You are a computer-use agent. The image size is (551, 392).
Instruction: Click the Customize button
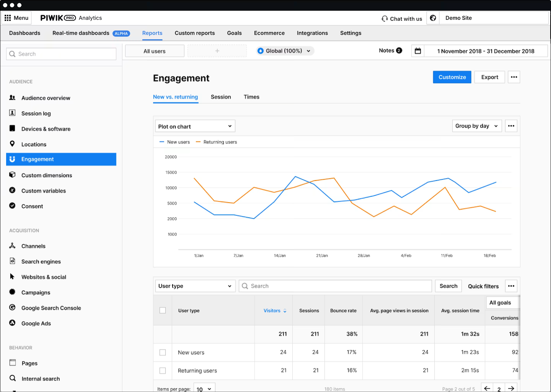click(452, 77)
